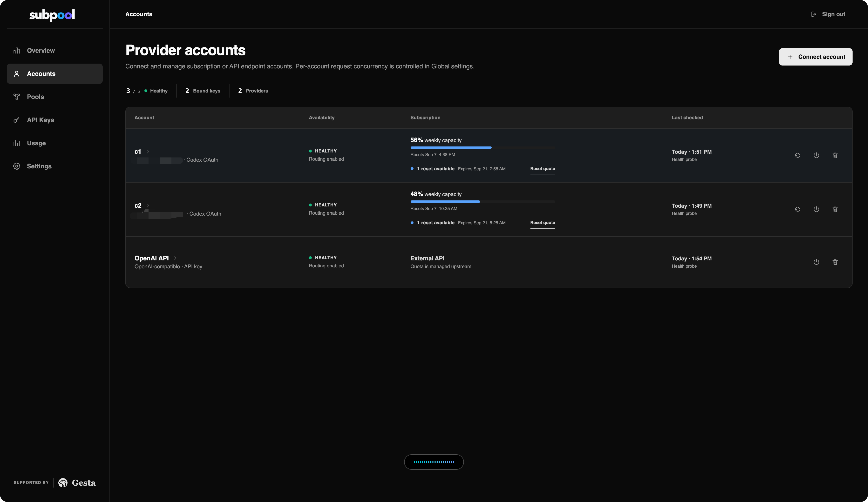Screen dimensions: 868x502
Task: Expand c1 account details chevron
Action: [x=148, y=151]
